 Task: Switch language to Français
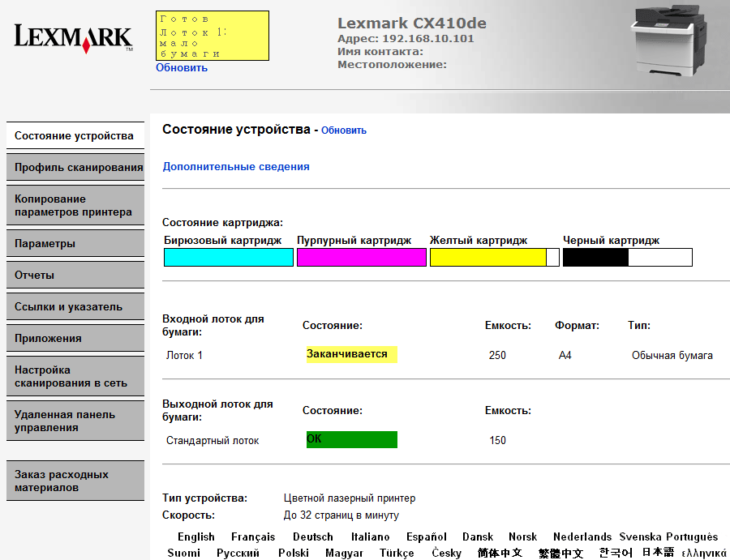[253, 537]
